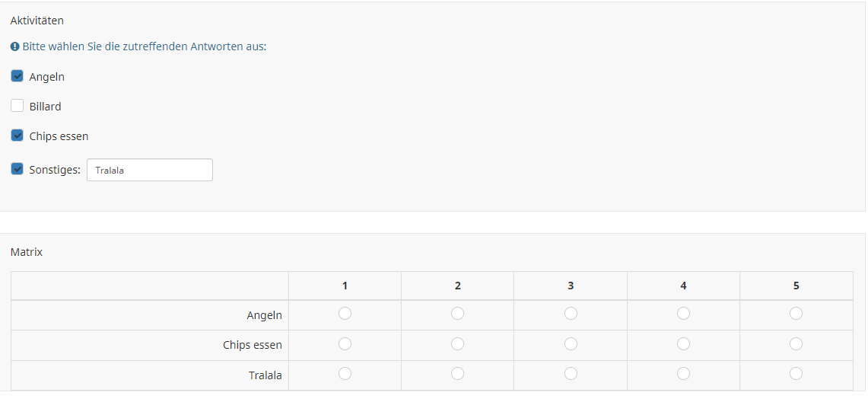Select rating 2 for Angeln

tap(457, 314)
